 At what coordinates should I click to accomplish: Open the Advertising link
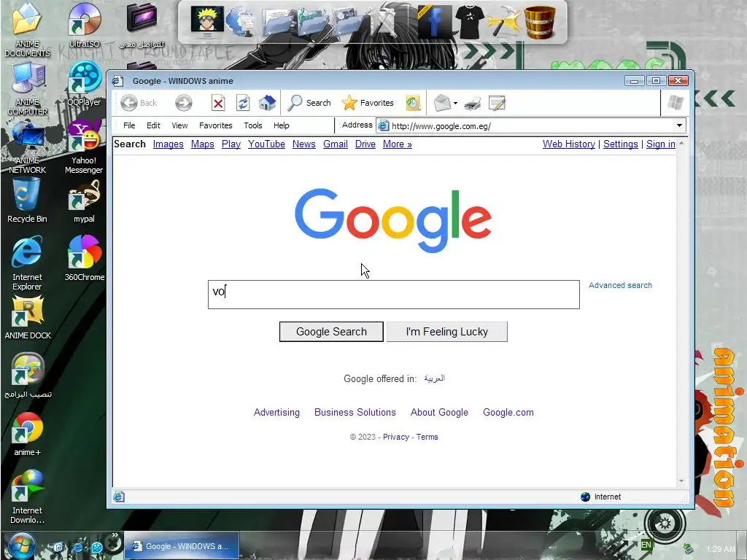tap(276, 413)
